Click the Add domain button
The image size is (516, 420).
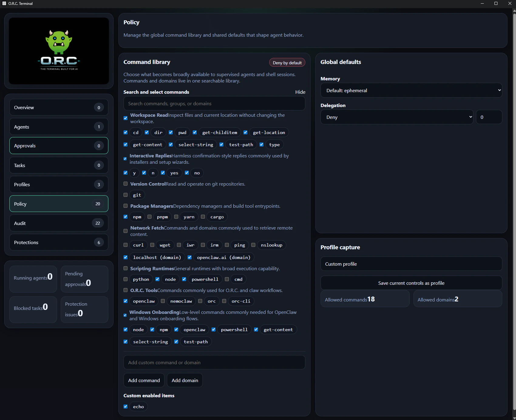coord(185,380)
